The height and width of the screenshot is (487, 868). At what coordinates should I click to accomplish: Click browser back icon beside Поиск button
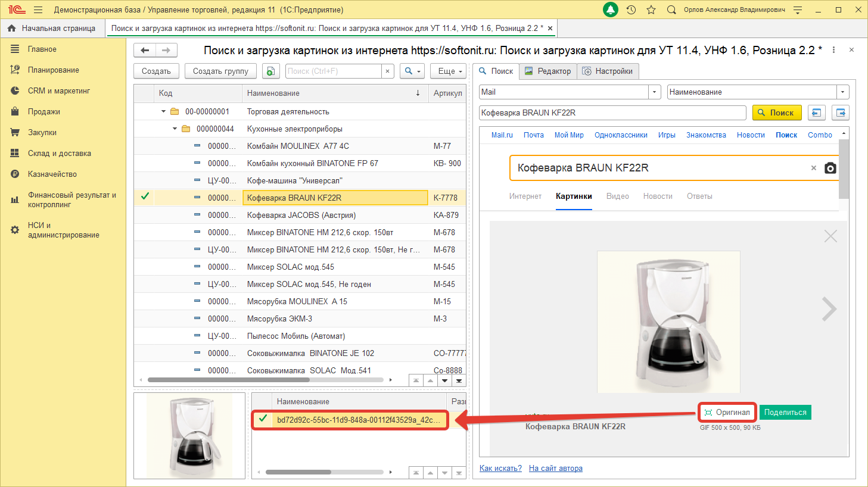click(816, 113)
